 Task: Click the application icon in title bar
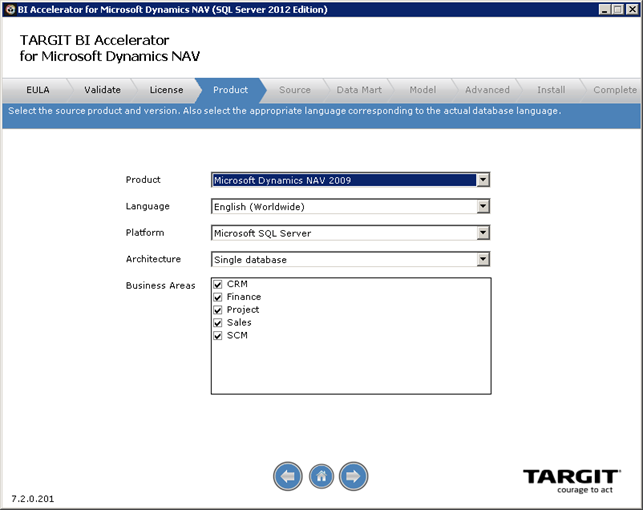coord(11,9)
